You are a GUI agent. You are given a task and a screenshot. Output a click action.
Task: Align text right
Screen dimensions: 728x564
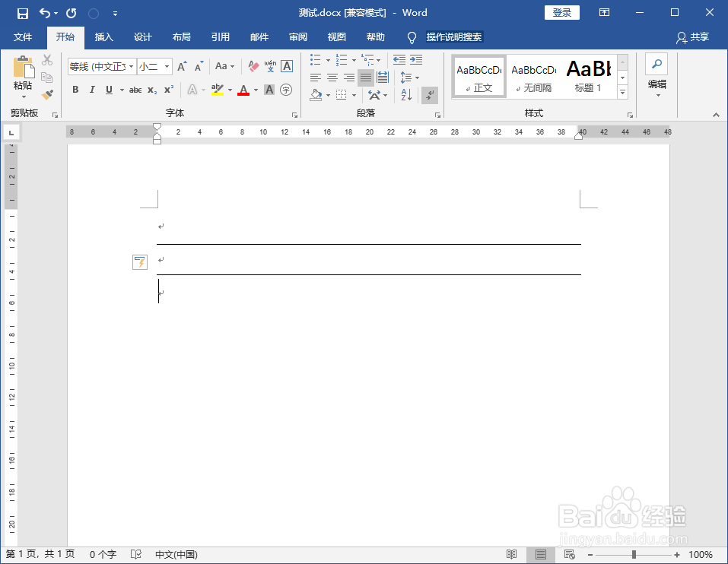pos(349,78)
